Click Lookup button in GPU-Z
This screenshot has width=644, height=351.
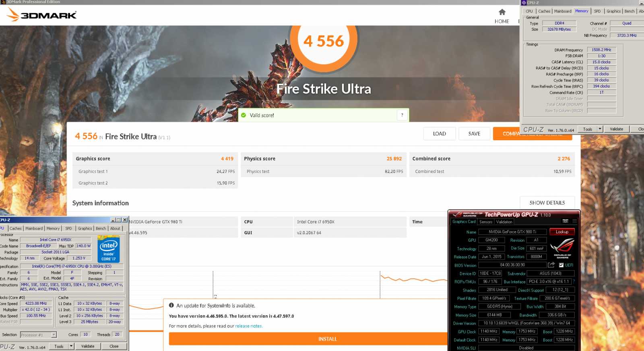[x=562, y=232]
